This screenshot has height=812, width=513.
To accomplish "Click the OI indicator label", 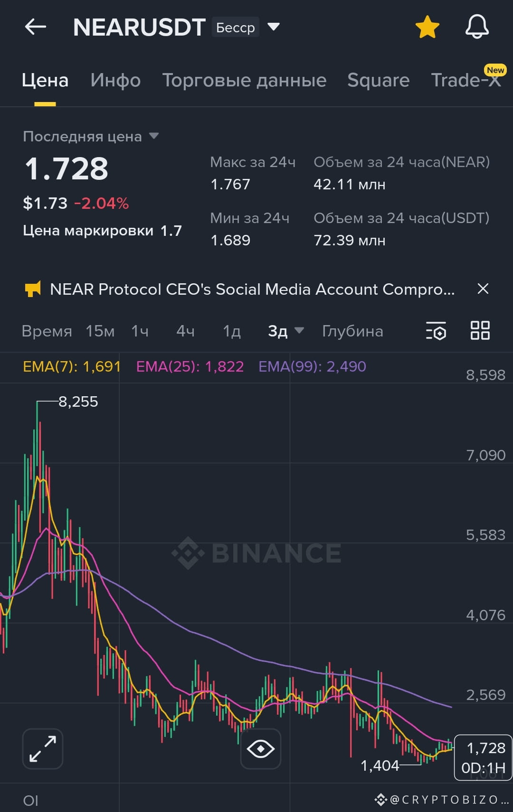I will pos(30,801).
